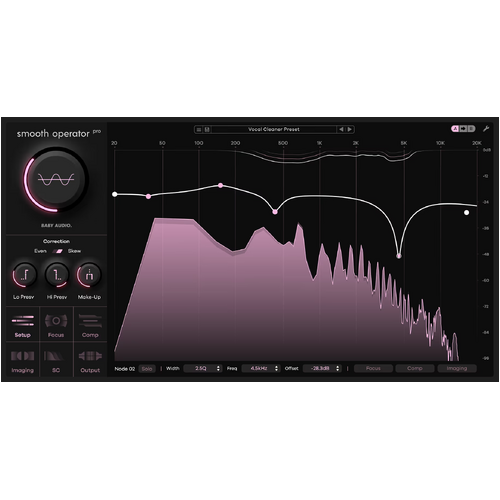Viewport: 500px width, 500px height.
Task: Click the Freq value field 4.5kHz
Action: pyautogui.click(x=261, y=368)
